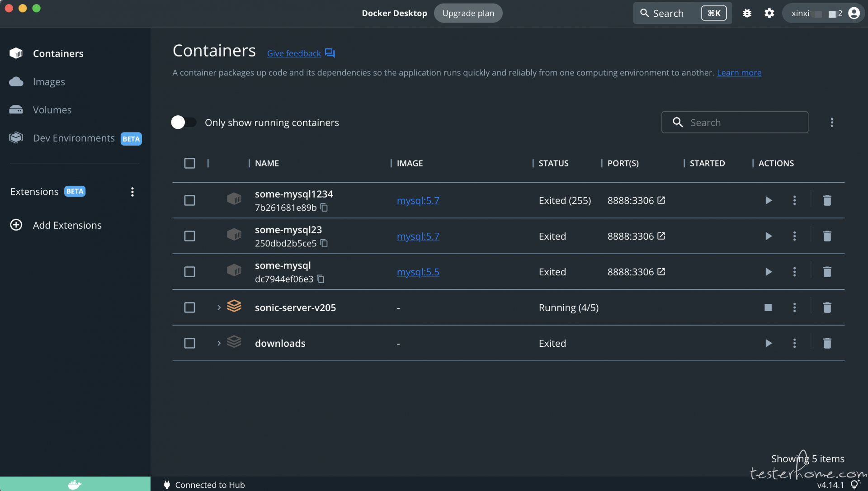Viewport: 868px width, 491px height.
Task: Open the troubleshoot bug icon
Action: pos(747,13)
